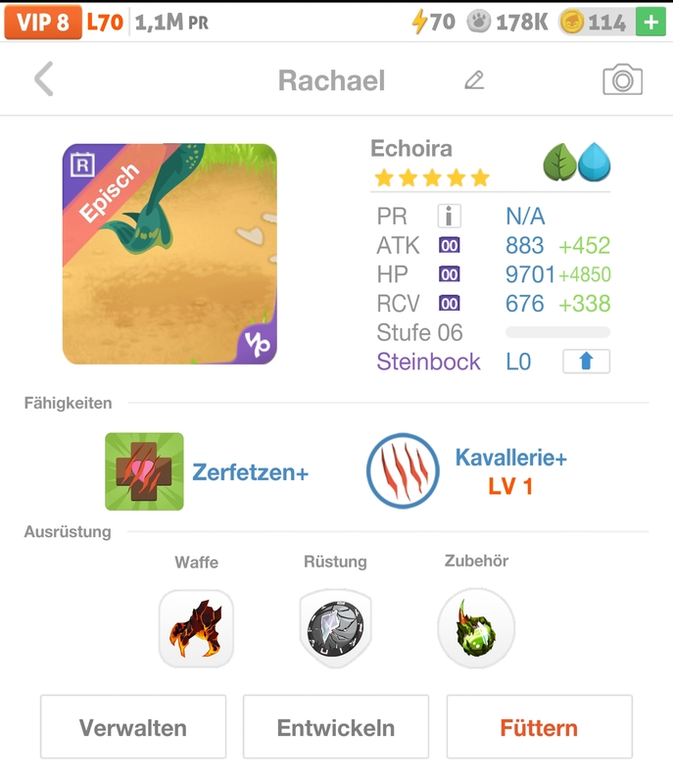
Task: Tap the back arrow icon
Action: click(43, 79)
